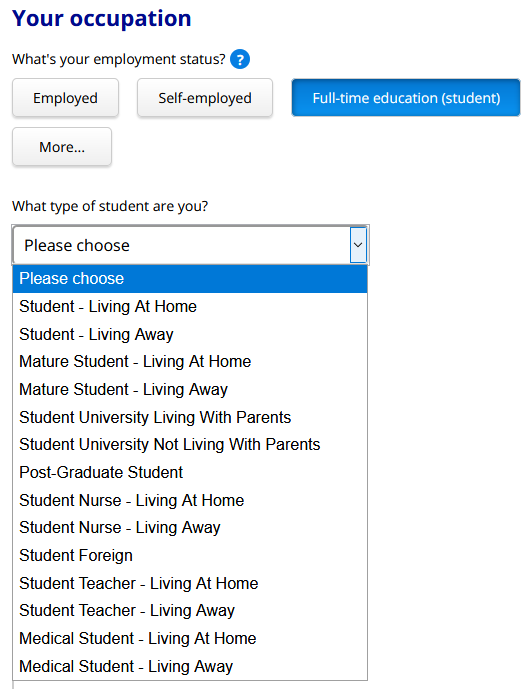This screenshot has height=689, width=530.
Task: Select Medical Student - Living Away
Action: coord(190,666)
